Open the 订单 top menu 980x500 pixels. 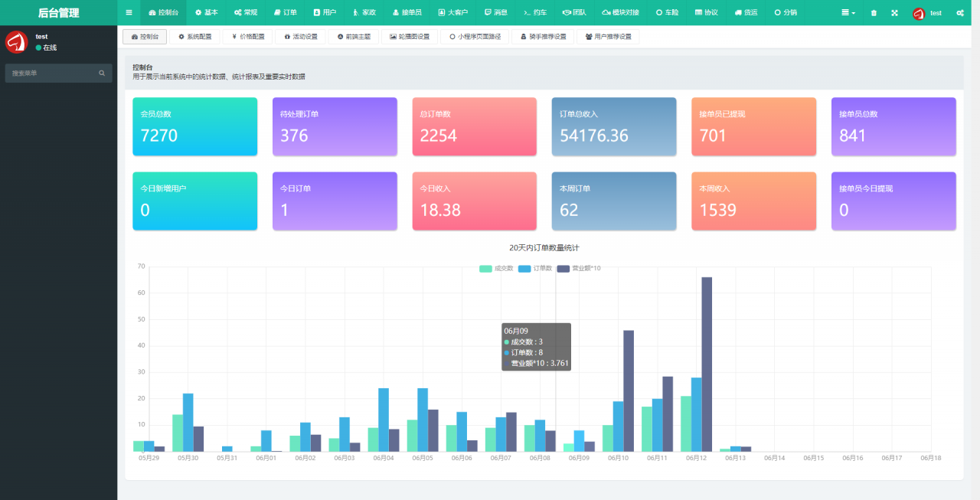click(286, 13)
